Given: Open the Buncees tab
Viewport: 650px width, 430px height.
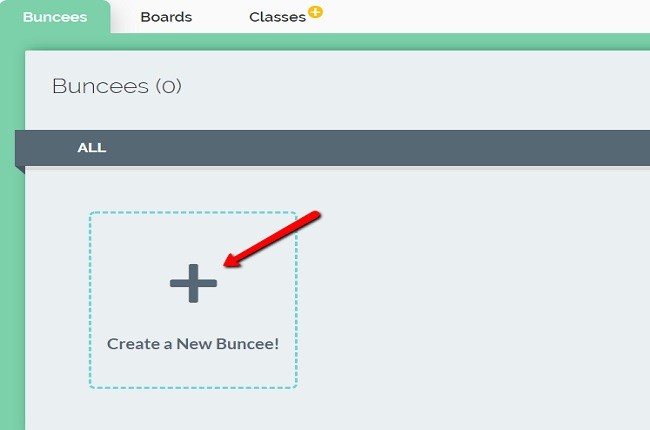Looking at the screenshot, I should click(54, 17).
